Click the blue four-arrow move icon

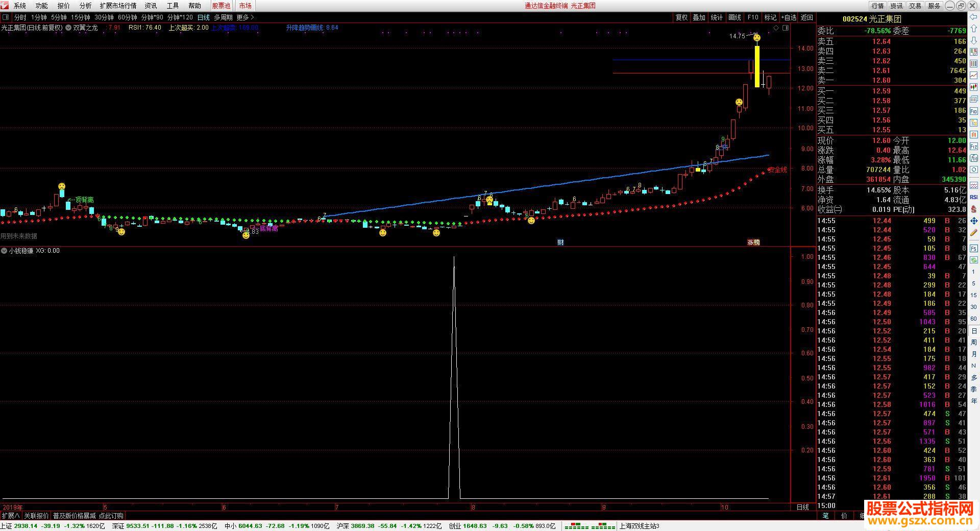pos(974,221)
